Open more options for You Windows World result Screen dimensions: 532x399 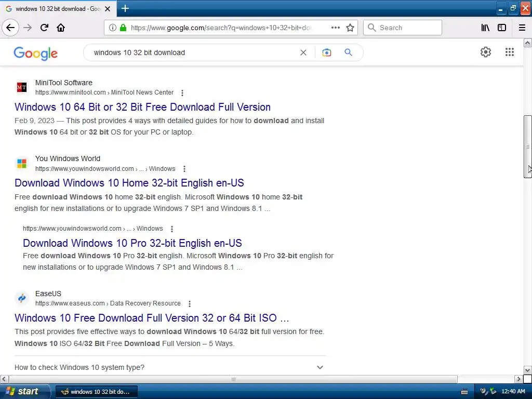[184, 169]
